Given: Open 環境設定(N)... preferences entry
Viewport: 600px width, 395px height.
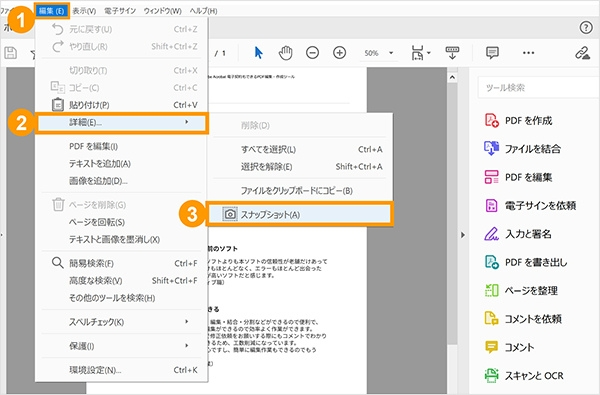Looking at the screenshot, I should 122,370.
